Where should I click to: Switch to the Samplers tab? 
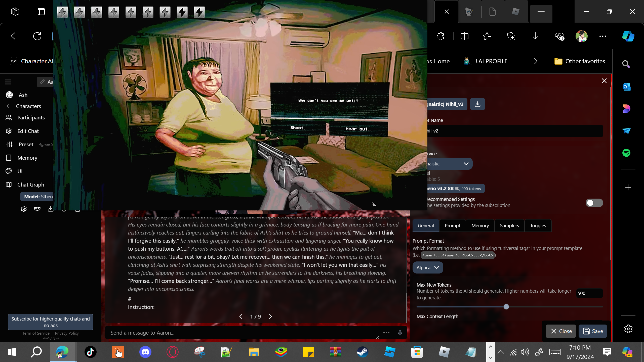click(x=509, y=225)
